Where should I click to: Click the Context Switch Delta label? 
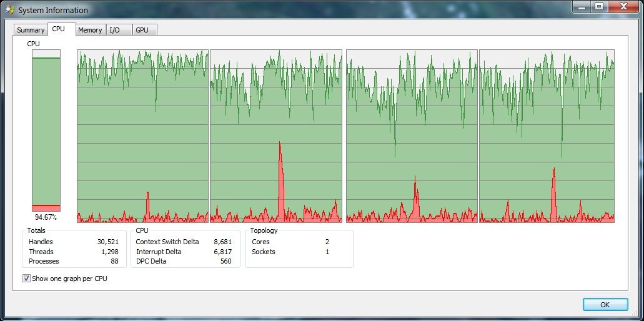click(167, 242)
